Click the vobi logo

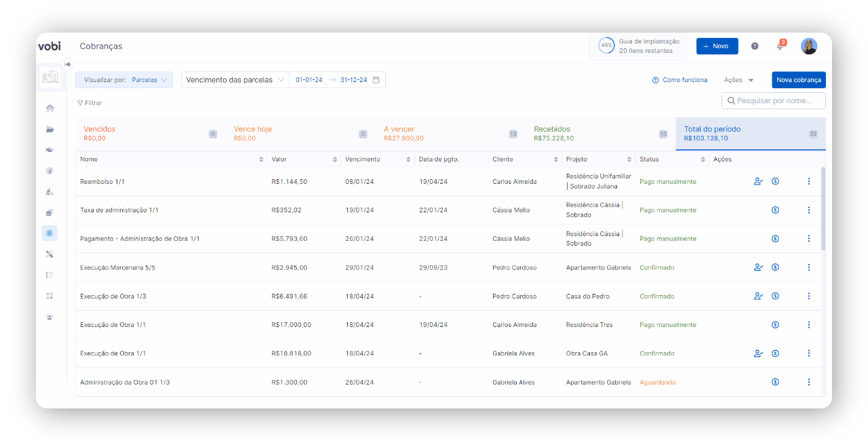tap(49, 46)
